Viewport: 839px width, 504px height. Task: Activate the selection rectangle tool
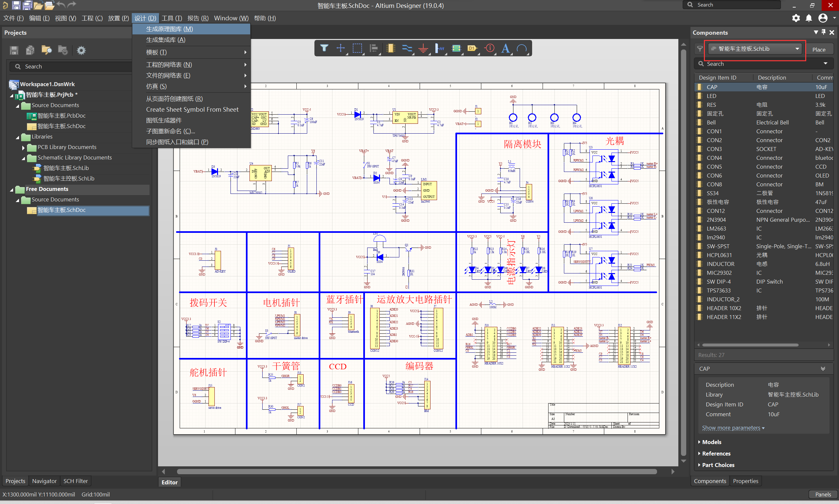click(357, 48)
